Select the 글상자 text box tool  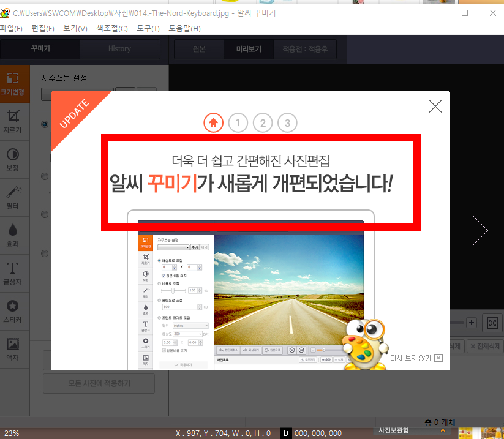pyautogui.click(x=13, y=274)
